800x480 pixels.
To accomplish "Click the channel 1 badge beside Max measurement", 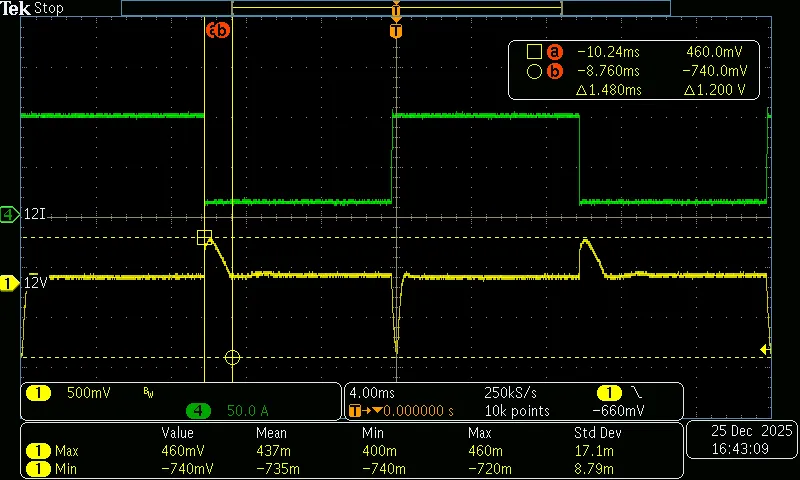I will [x=38, y=451].
